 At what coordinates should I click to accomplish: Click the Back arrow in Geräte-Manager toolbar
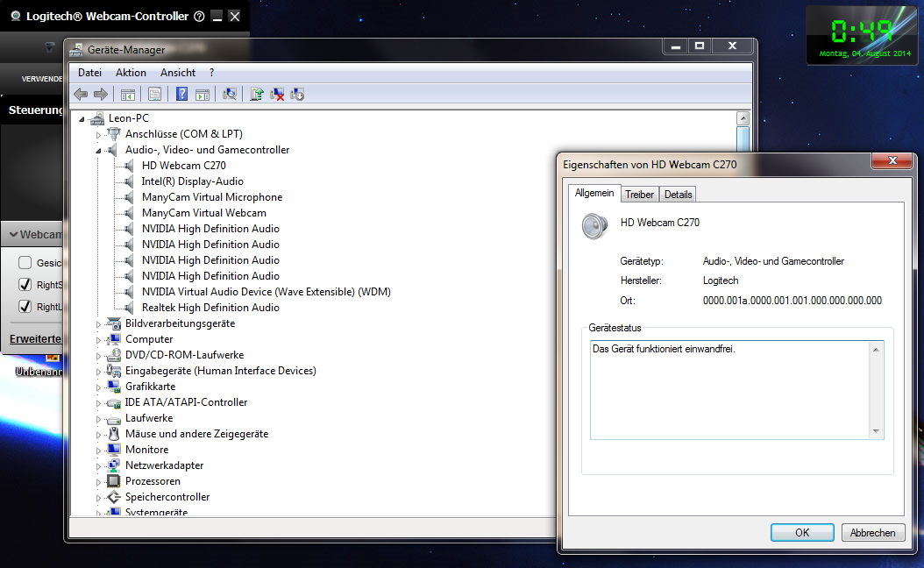click(81, 95)
